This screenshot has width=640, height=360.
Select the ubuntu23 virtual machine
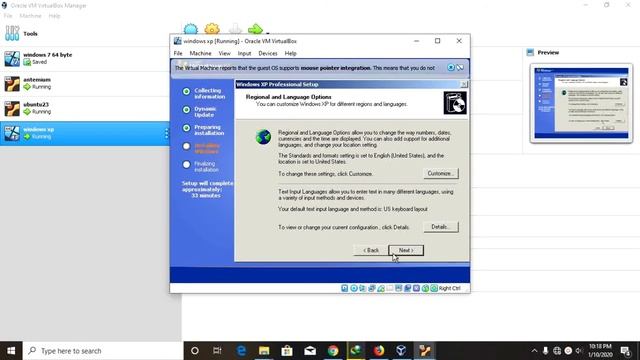click(x=85, y=108)
